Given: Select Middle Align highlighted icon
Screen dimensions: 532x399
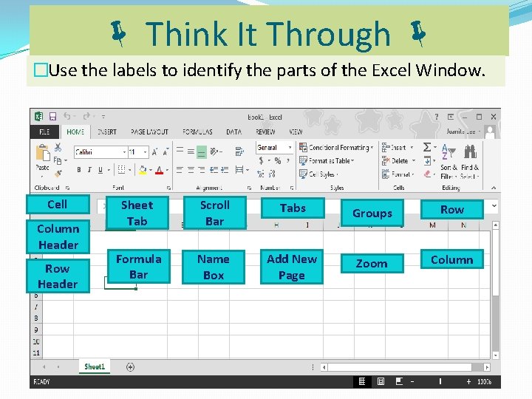Looking at the screenshot, I should [x=202, y=151].
